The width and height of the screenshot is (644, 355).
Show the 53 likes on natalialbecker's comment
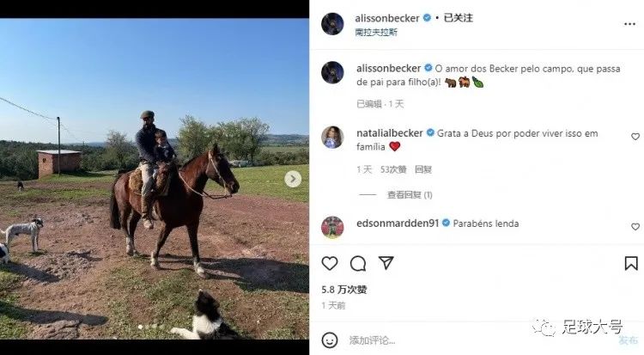[x=393, y=169]
